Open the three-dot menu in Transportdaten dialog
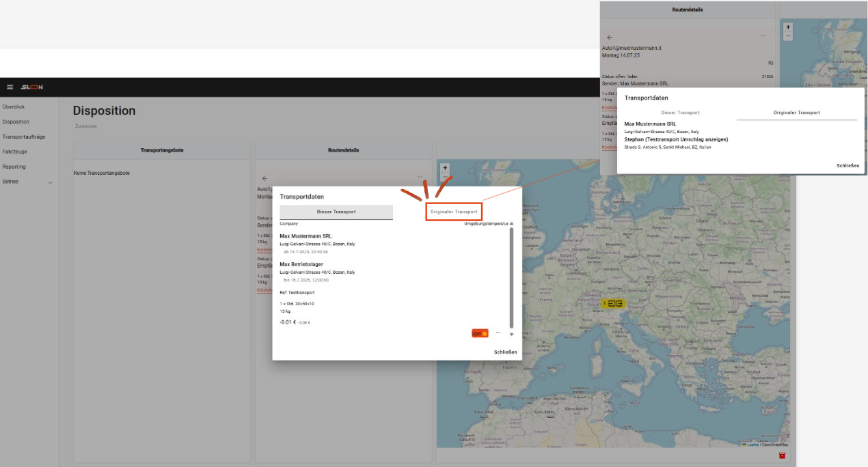Image resolution: width=868 pixels, height=467 pixels. (498, 332)
